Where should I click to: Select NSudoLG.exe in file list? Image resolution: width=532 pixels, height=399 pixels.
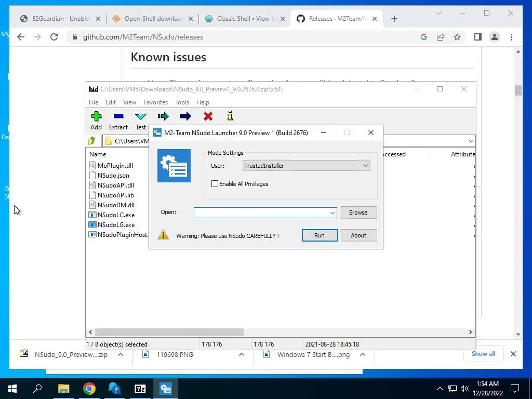pyautogui.click(x=116, y=224)
